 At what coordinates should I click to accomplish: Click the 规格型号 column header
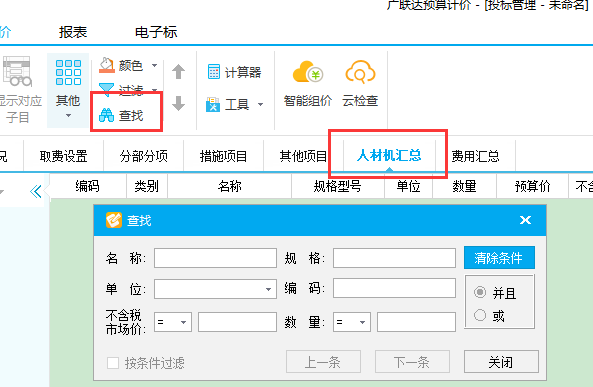point(338,186)
